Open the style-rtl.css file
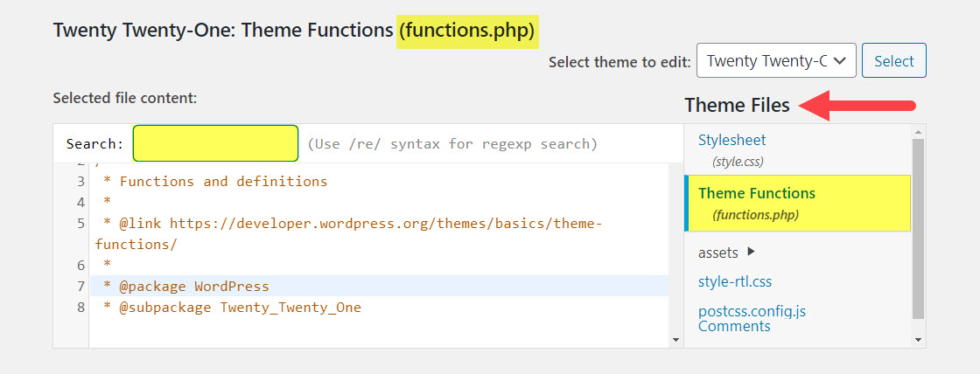980x374 pixels. pyautogui.click(x=734, y=281)
